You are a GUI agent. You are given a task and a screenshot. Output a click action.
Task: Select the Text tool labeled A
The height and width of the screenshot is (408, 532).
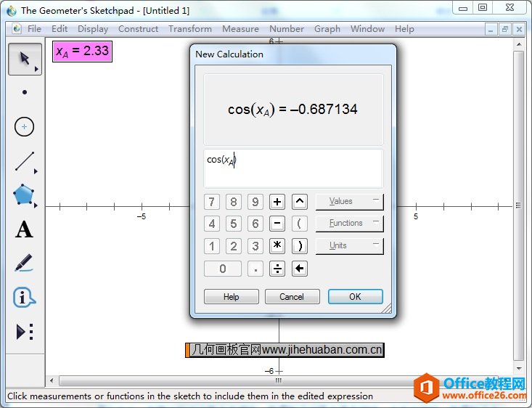[x=24, y=230]
